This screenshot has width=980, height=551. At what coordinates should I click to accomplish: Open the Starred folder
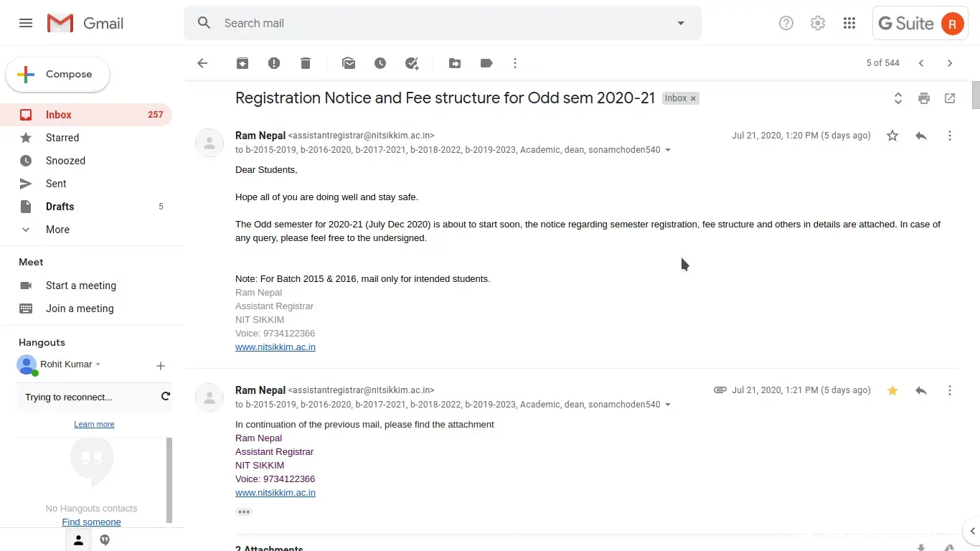tap(62, 138)
